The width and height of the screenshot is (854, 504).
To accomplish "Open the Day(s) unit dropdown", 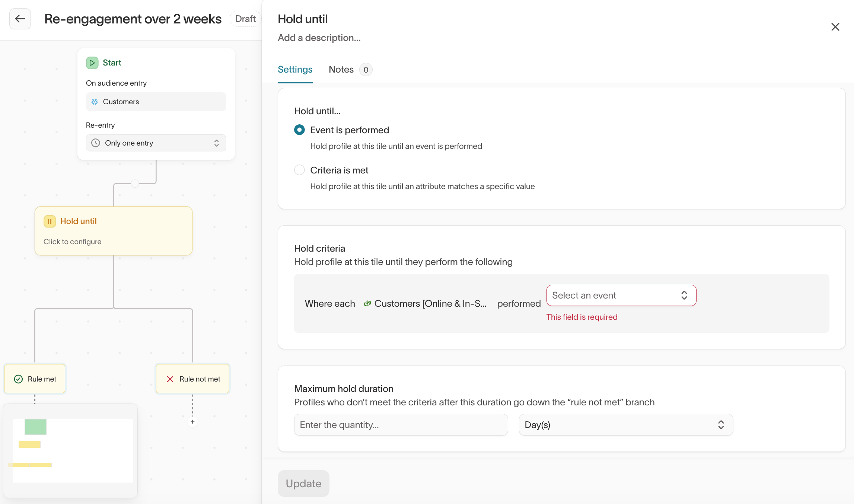I will 626,425.
